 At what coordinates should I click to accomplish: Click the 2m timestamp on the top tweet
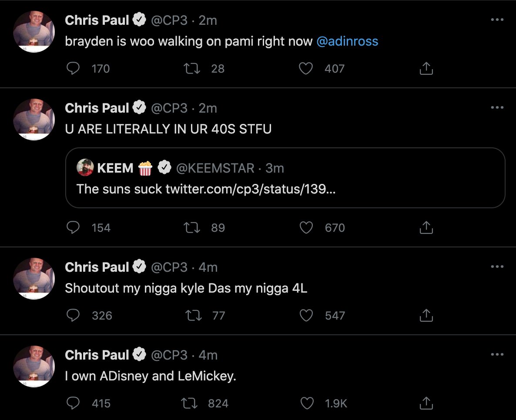click(x=208, y=19)
